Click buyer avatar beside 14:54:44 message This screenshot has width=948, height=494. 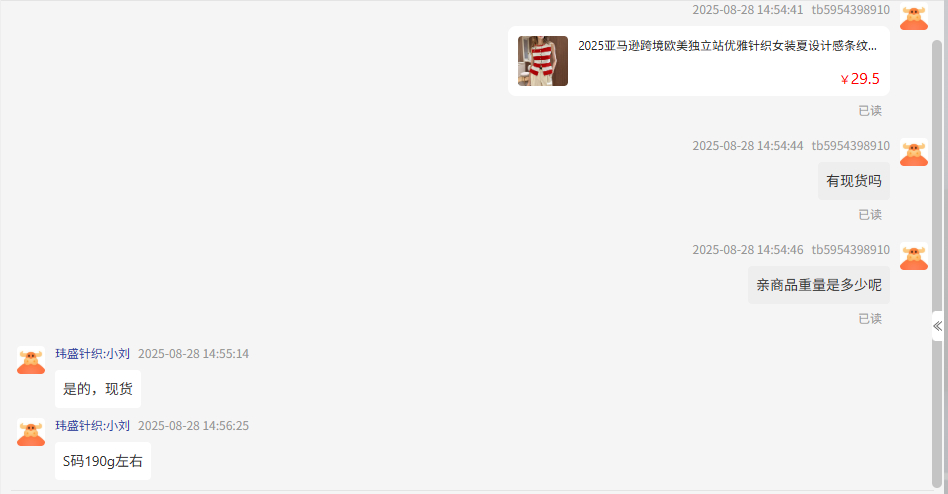click(x=914, y=152)
